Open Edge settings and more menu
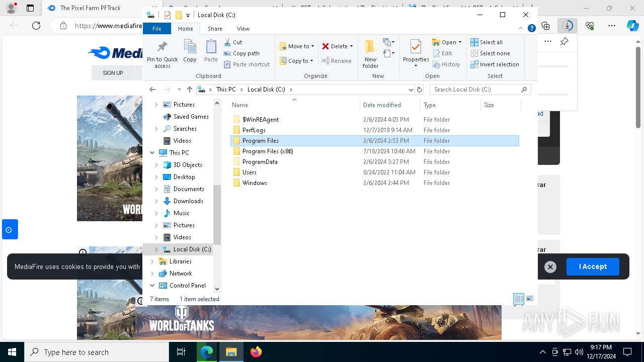 click(x=612, y=26)
